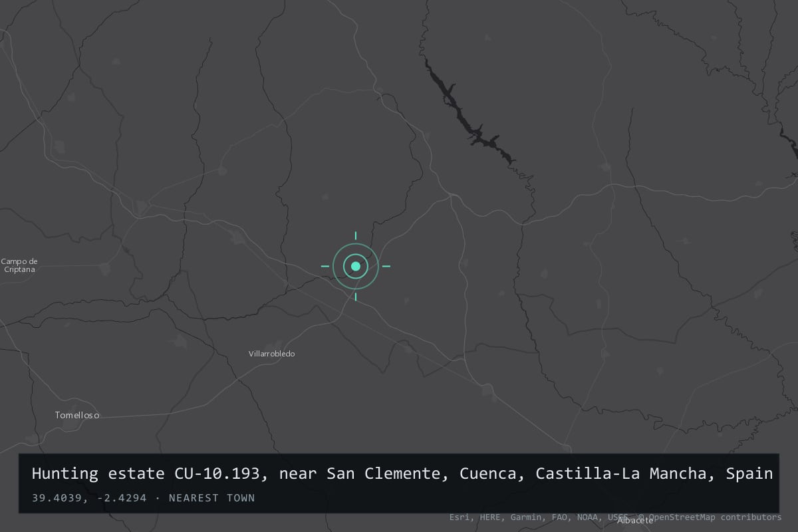This screenshot has height=532, width=798.
Task: Click the dark reservoir lake on the map
Action: pyautogui.click(x=471, y=113)
